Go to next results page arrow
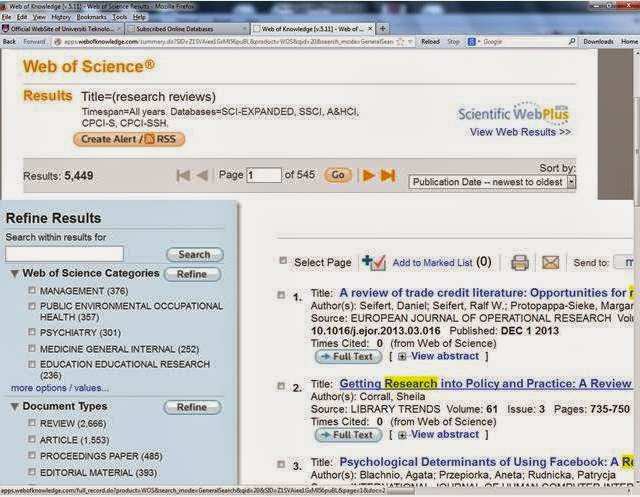Viewport: 640px width, 497px height. click(369, 175)
